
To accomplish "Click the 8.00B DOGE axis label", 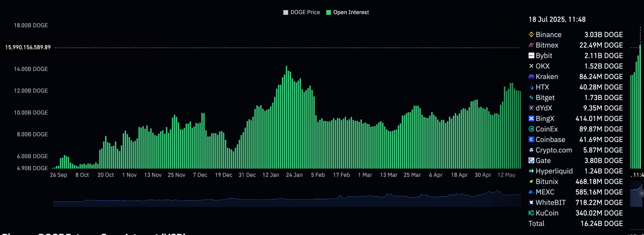I will point(32,134).
